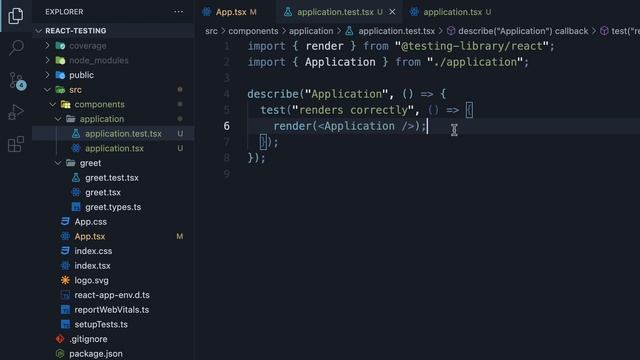Click the node_modules folder icon
Viewport: 640px width, 360px height.
(60, 60)
